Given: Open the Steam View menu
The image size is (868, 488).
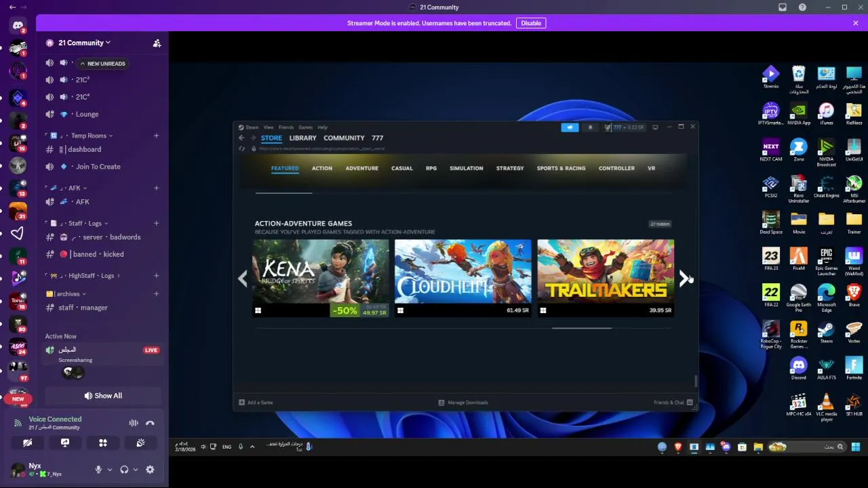Looking at the screenshot, I should pos(269,127).
